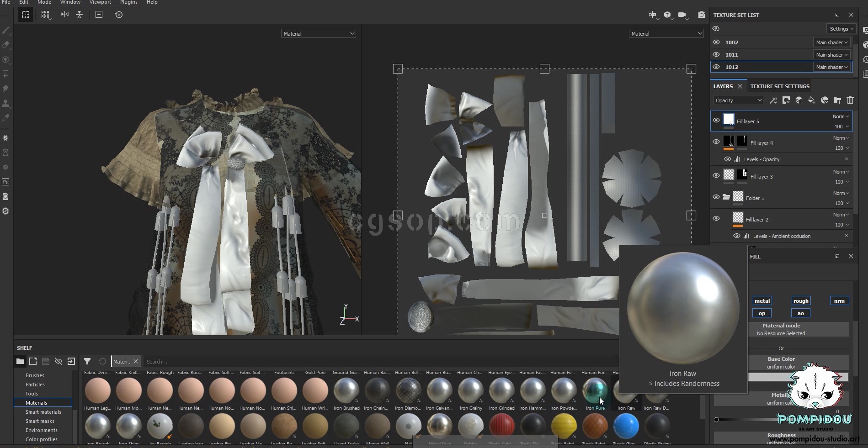Switch to Texture Set Settings tab
Screen dimensions: 868x448
click(779, 86)
